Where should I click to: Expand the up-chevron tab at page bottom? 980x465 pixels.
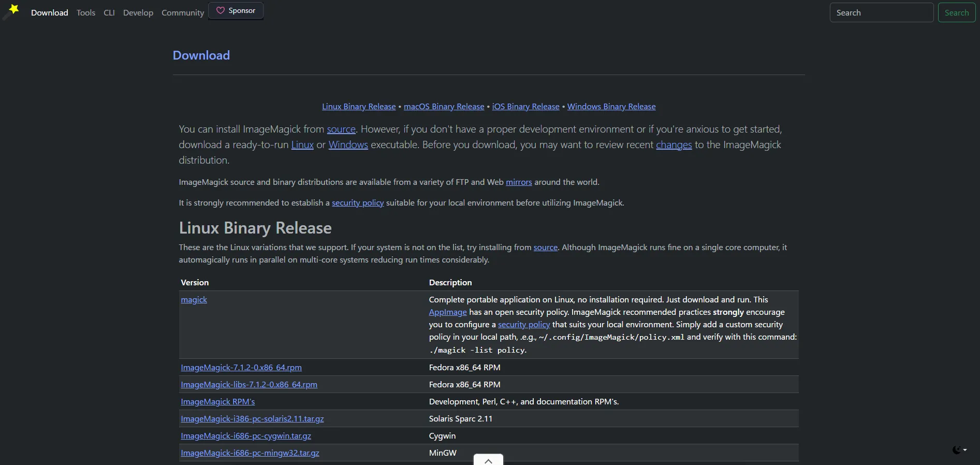click(488, 460)
